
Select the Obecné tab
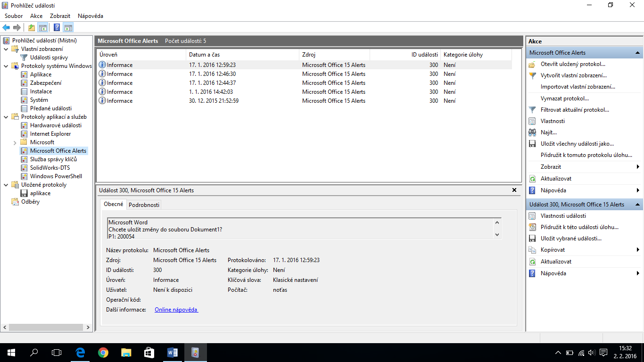pyautogui.click(x=113, y=204)
